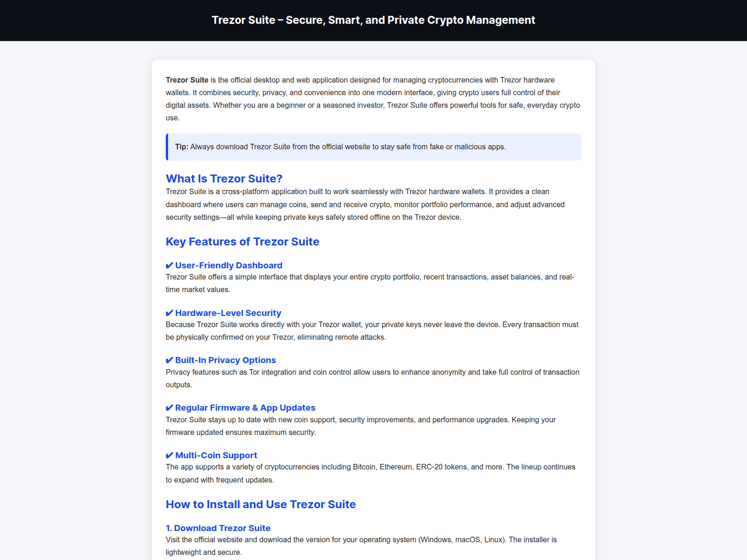747x560 pixels.
Task: Click the checkmark before Hardware-Level Security
Action: pos(169,313)
